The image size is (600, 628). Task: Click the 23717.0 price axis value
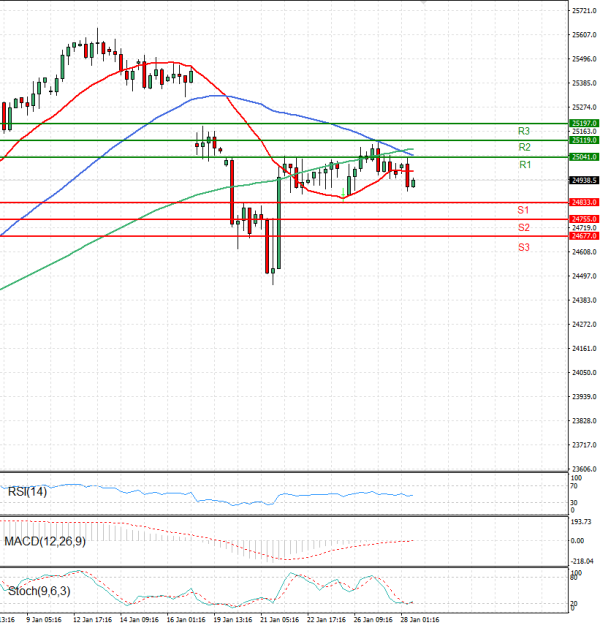[584, 445]
